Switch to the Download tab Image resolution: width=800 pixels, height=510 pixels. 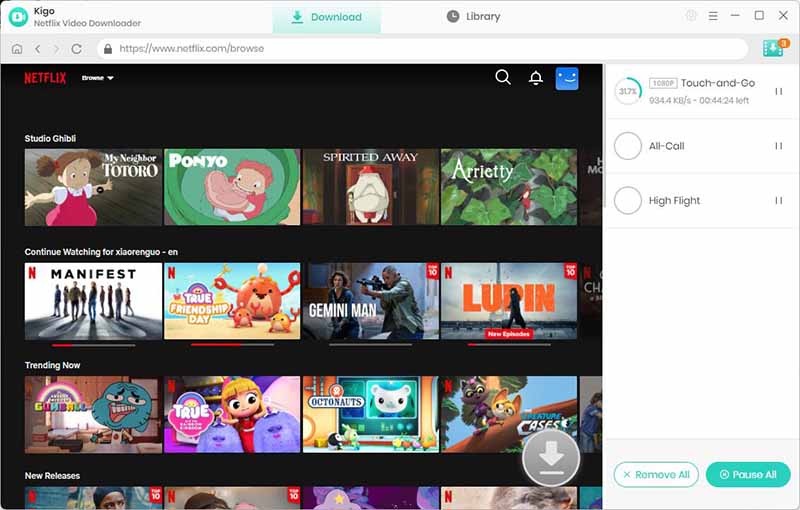(327, 17)
